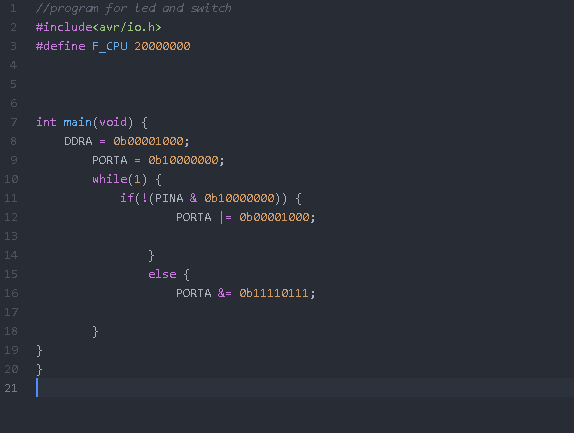Click the literal '0b00001000' on the DDRA line

tap(148, 141)
